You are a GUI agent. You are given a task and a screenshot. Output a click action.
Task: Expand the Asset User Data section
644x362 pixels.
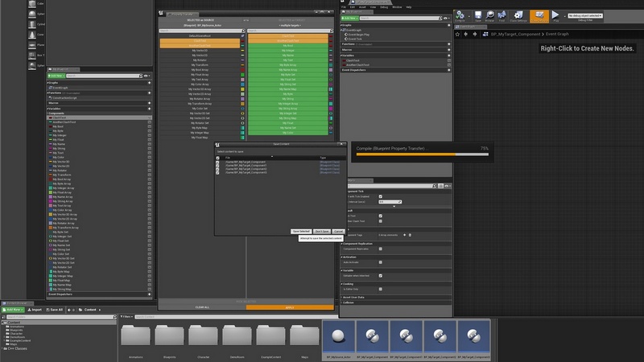click(x=355, y=297)
